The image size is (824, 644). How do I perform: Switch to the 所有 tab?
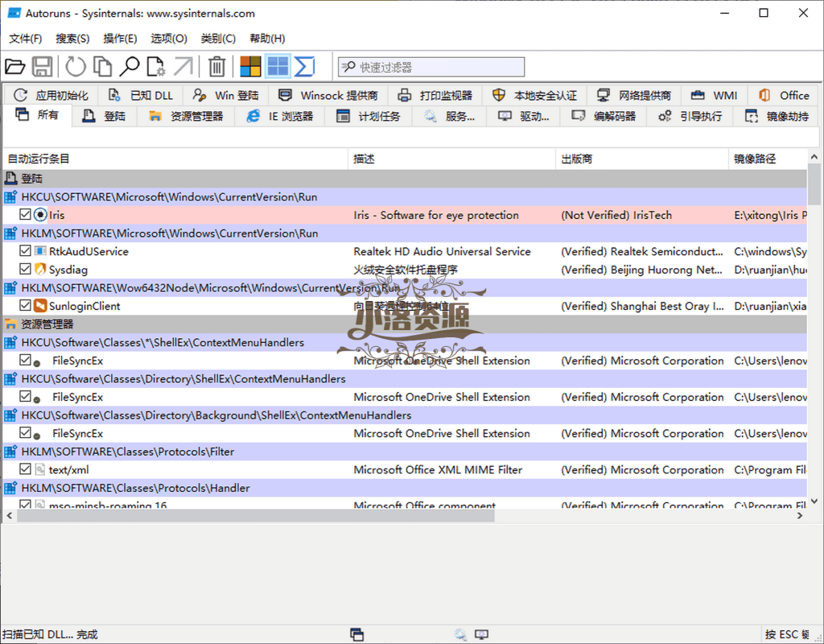point(37,115)
